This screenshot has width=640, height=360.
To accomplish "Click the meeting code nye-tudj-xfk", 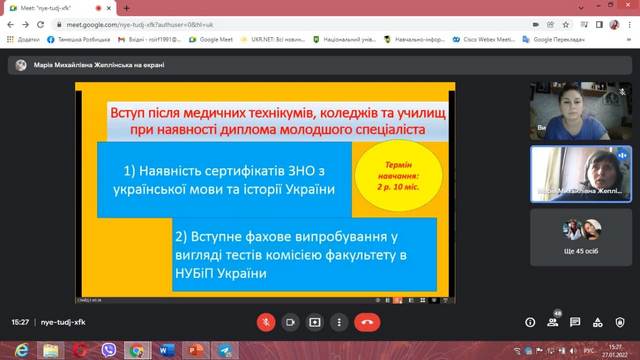I will 63,322.
